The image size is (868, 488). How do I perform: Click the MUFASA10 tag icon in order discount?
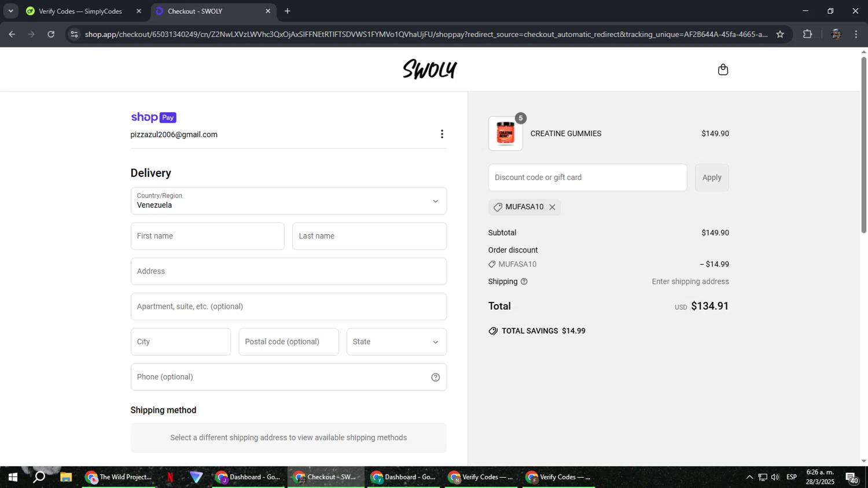[x=492, y=264]
